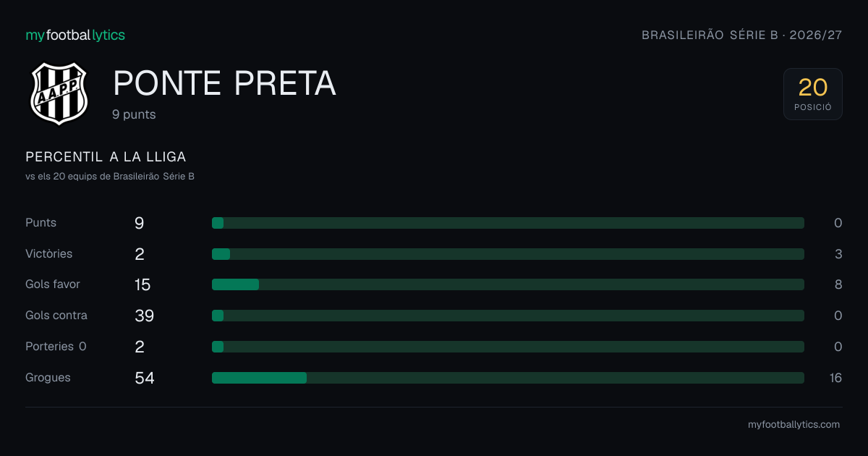Click the Percentil a la lliga heading

point(106,157)
